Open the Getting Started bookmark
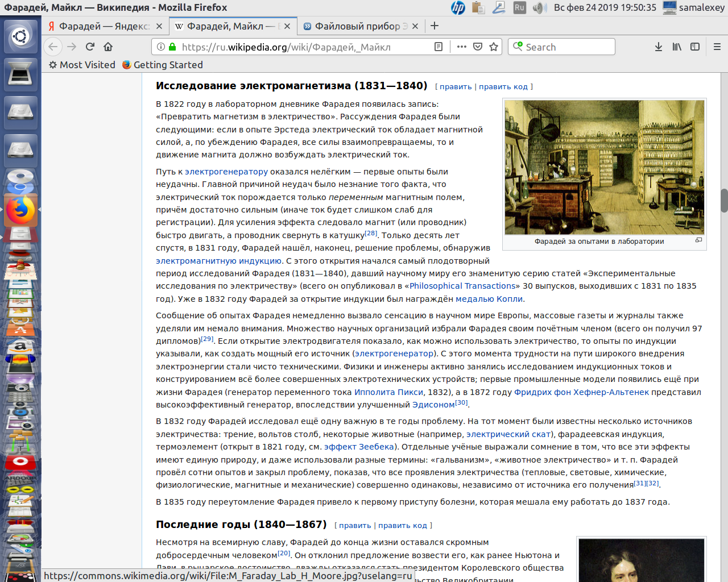This screenshot has width=728, height=582. pos(163,65)
